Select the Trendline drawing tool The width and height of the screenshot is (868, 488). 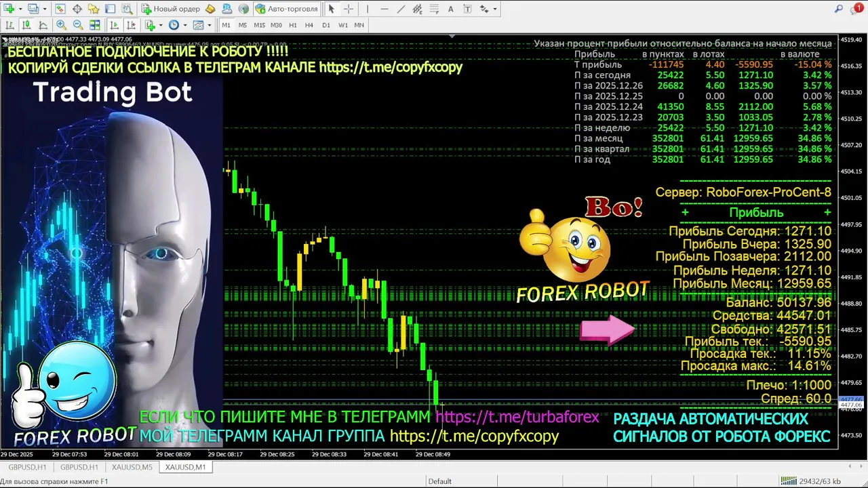pyautogui.click(x=401, y=9)
